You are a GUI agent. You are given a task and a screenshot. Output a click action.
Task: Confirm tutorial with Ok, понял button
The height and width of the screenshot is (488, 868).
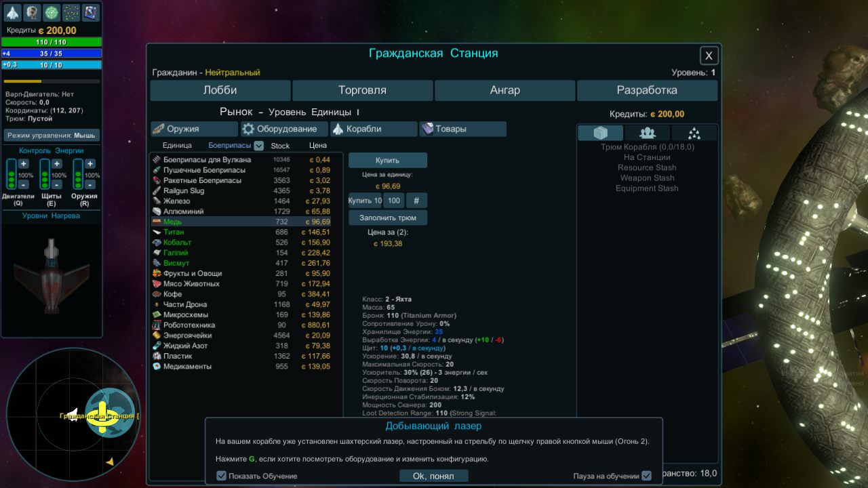click(x=433, y=476)
